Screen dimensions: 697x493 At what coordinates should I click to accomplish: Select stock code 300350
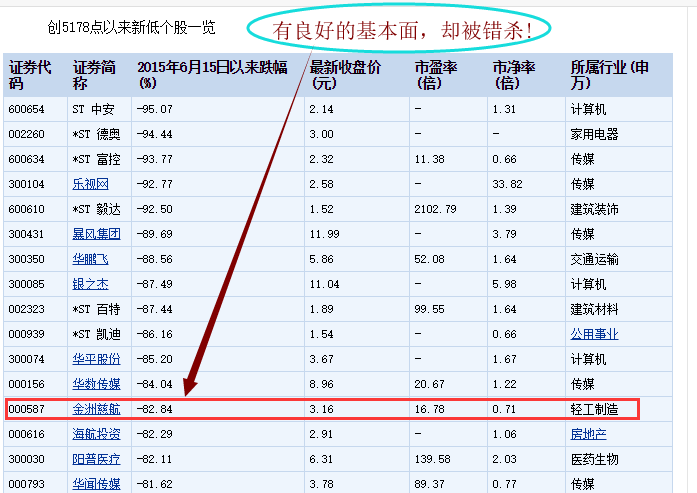[26, 259]
